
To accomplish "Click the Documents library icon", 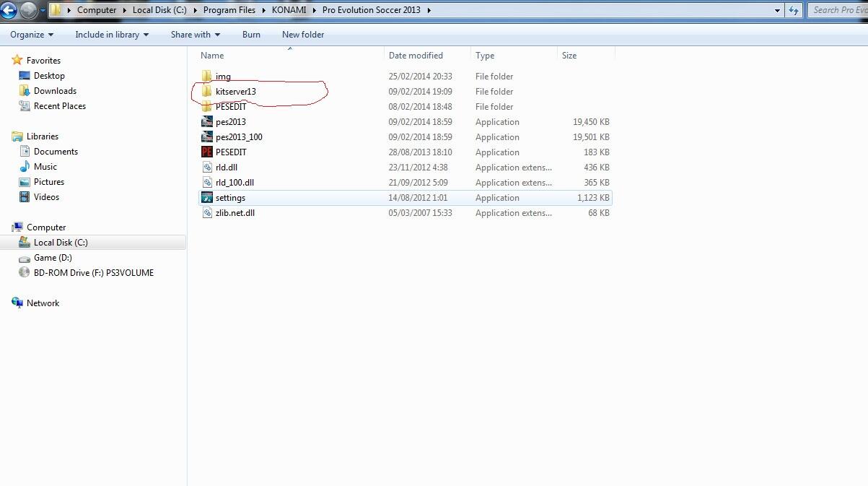I will point(25,152).
